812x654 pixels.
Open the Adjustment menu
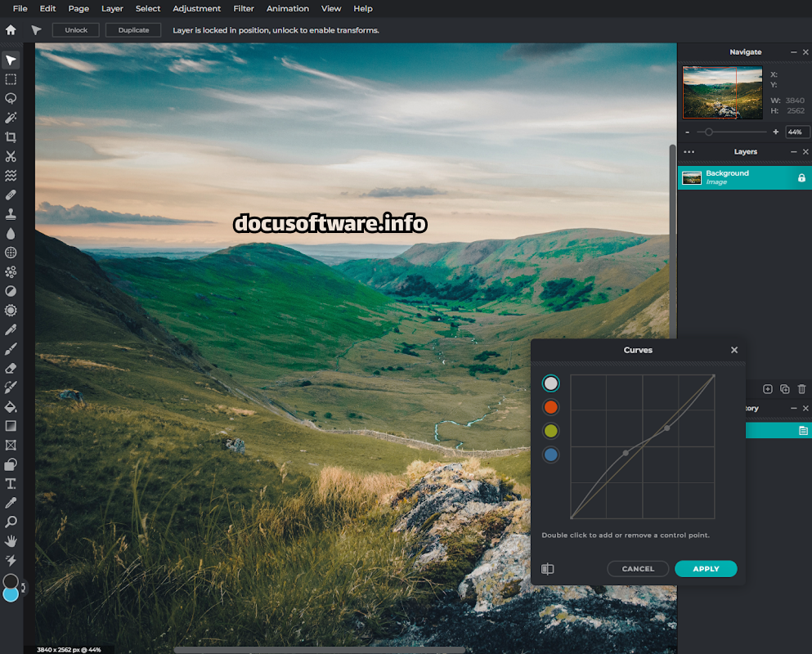(x=196, y=8)
